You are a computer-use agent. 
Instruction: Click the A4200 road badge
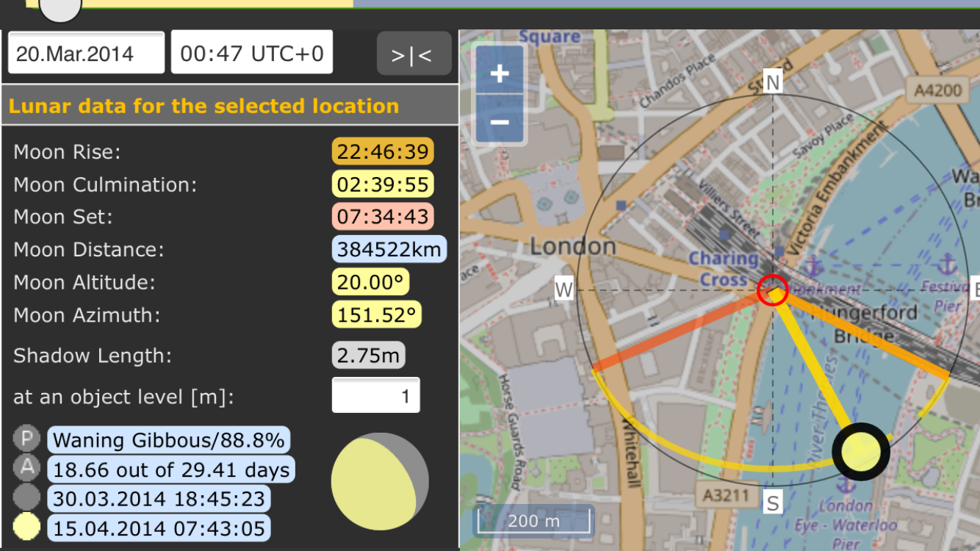point(938,91)
